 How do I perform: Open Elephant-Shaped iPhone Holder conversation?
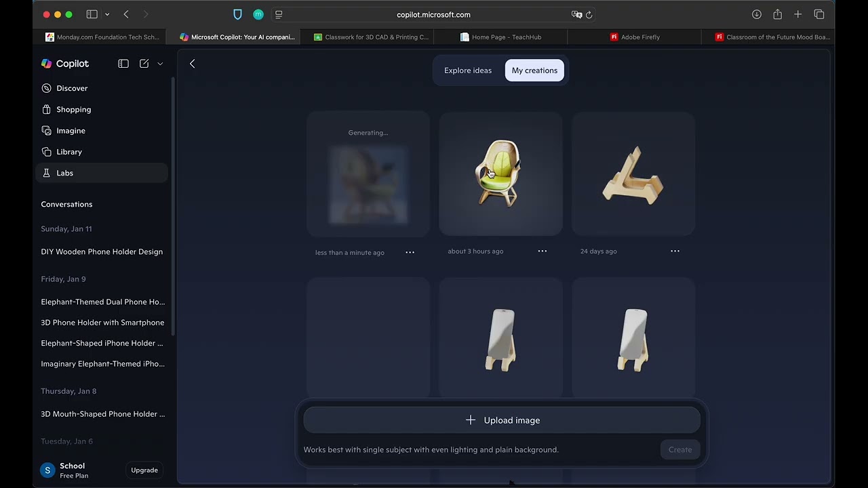tap(102, 343)
